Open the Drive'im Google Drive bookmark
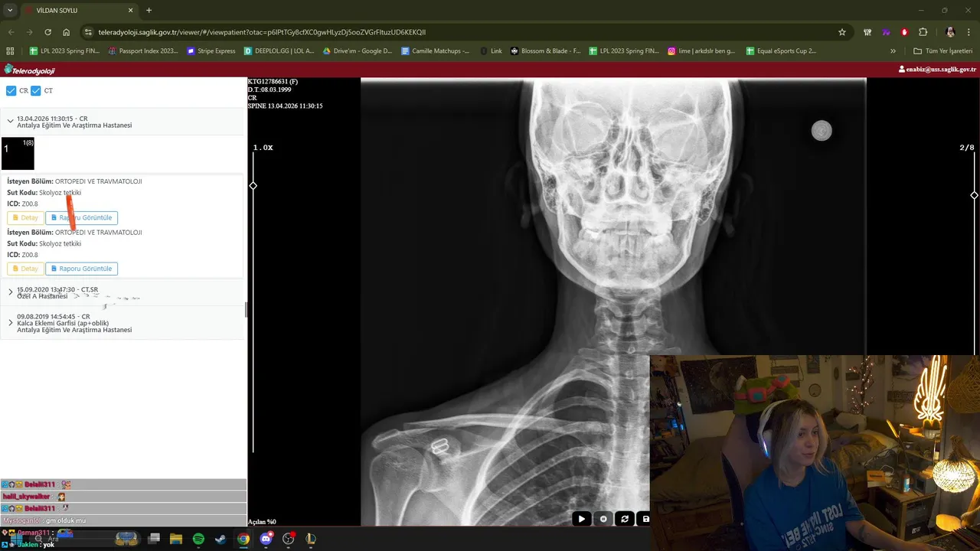This screenshot has width=980, height=551. click(358, 51)
